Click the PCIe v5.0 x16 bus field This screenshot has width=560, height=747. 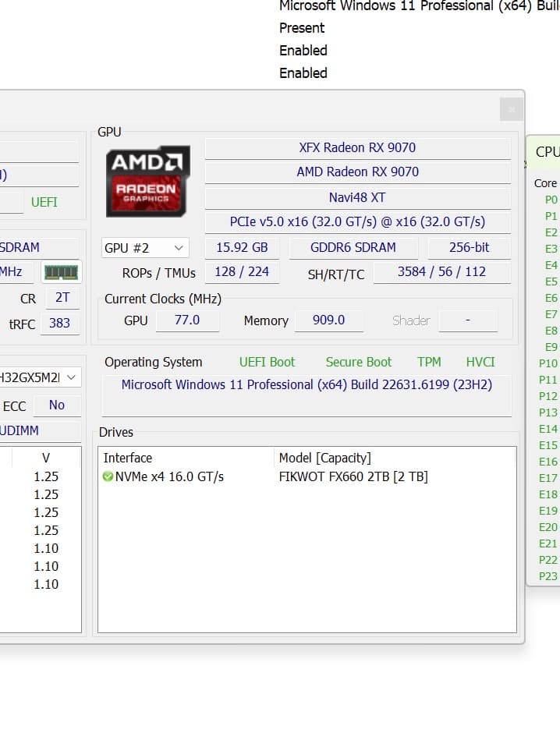[357, 222]
